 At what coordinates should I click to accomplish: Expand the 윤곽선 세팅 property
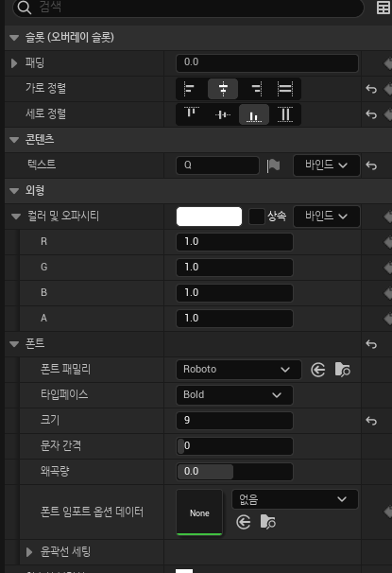29,552
